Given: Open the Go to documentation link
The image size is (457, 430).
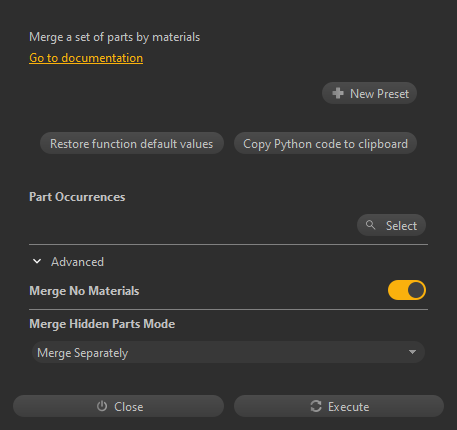Looking at the screenshot, I should [x=86, y=58].
